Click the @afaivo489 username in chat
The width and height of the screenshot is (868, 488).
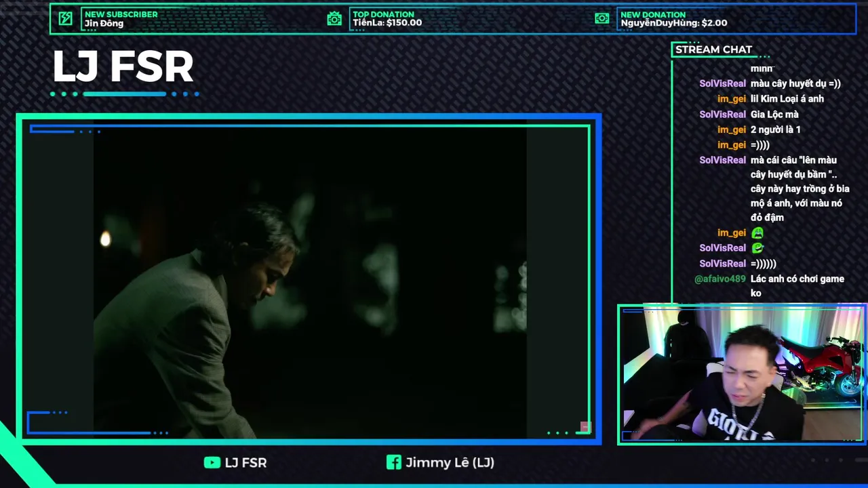click(720, 279)
